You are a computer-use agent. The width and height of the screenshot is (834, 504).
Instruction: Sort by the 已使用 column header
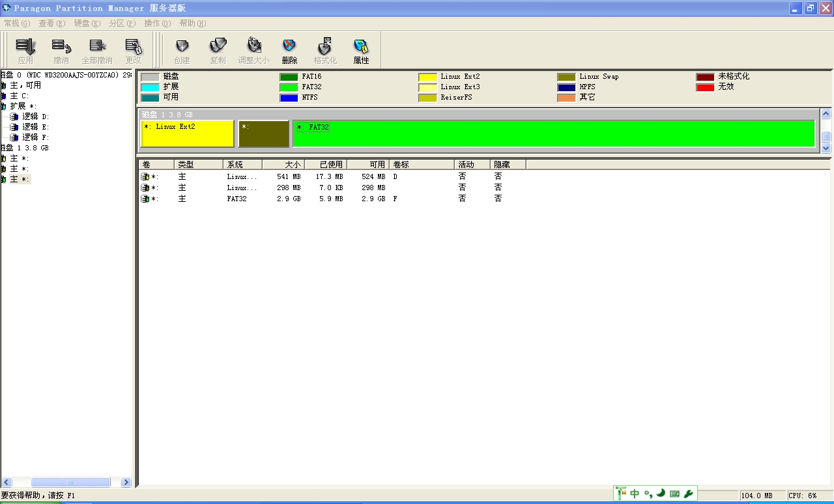click(324, 165)
